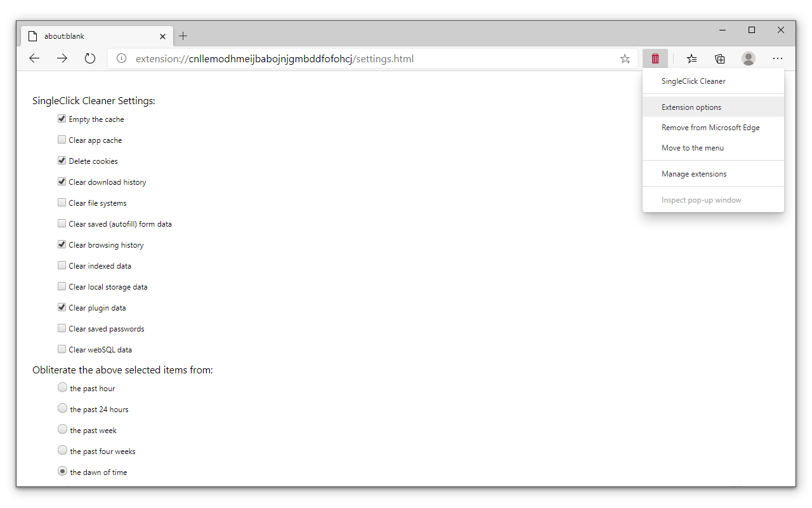Reload the page with the refresh icon
The width and height of the screenshot is (812, 508).
90,58
